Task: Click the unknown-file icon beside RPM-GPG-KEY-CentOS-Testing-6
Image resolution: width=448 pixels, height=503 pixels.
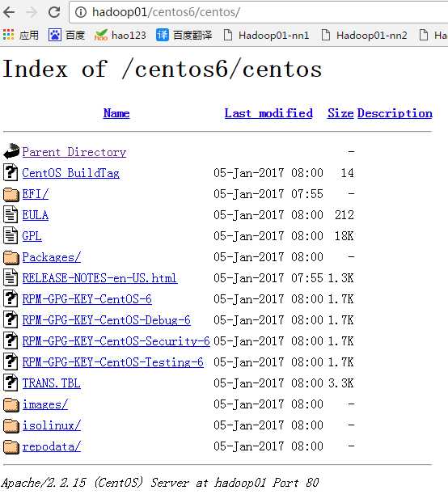Action: tap(11, 361)
